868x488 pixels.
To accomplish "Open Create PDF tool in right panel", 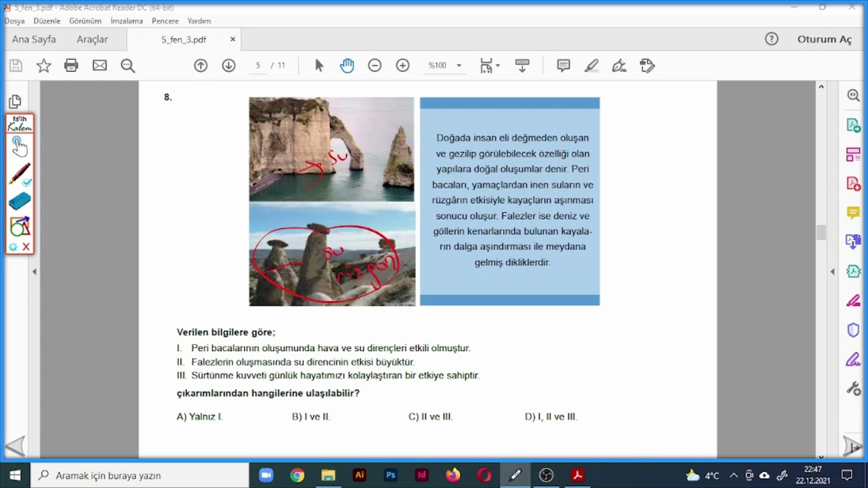I will (x=854, y=184).
